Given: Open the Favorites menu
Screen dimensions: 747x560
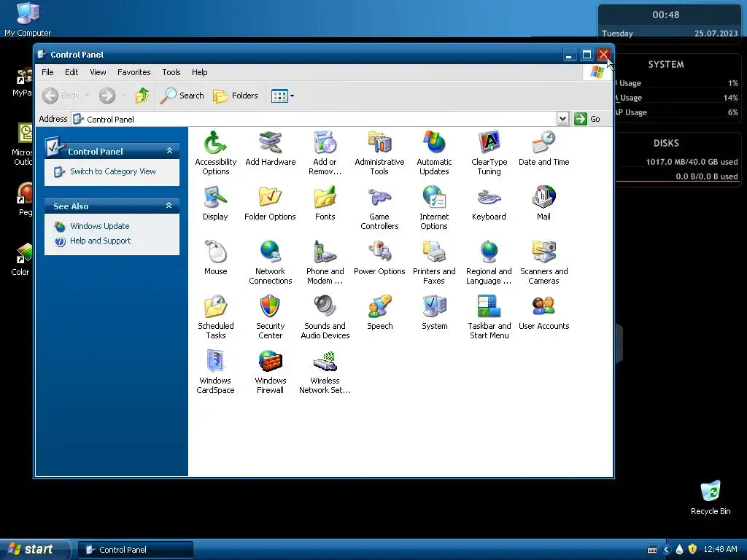Looking at the screenshot, I should [134, 72].
